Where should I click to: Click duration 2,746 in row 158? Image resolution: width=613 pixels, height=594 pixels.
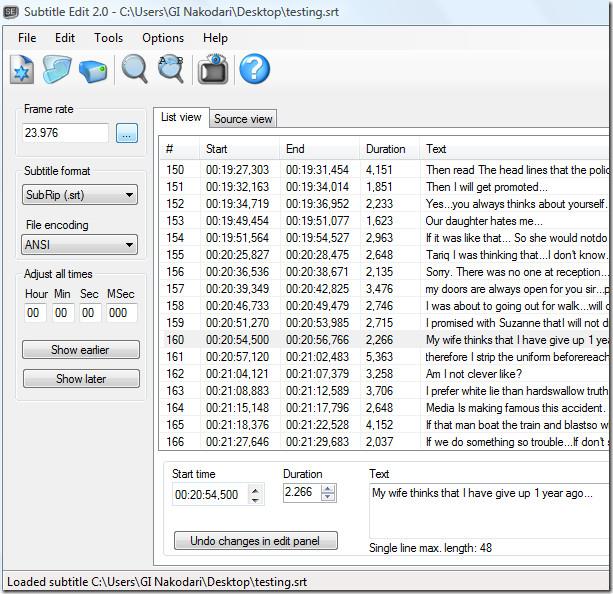point(379,306)
